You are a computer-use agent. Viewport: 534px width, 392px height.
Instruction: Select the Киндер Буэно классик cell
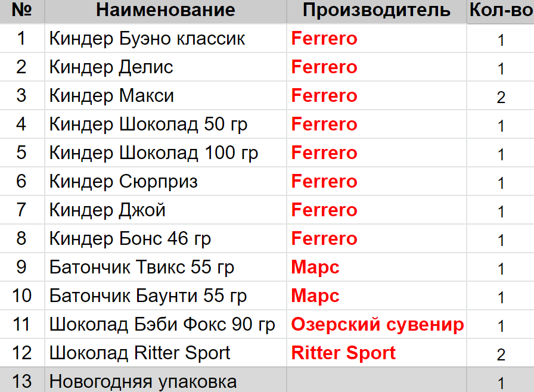pyautogui.click(x=147, y=39)
